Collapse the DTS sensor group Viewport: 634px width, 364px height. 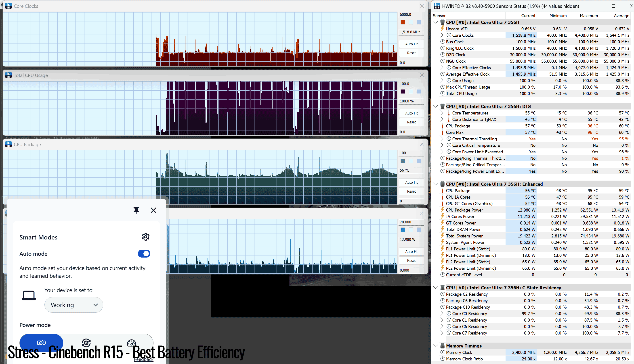pos(436,106)
